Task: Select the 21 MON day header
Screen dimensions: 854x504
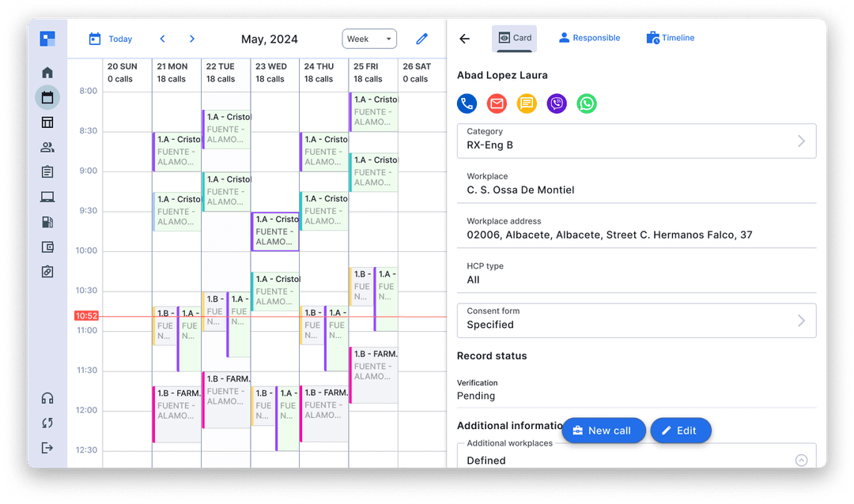Action: [176, 73]
